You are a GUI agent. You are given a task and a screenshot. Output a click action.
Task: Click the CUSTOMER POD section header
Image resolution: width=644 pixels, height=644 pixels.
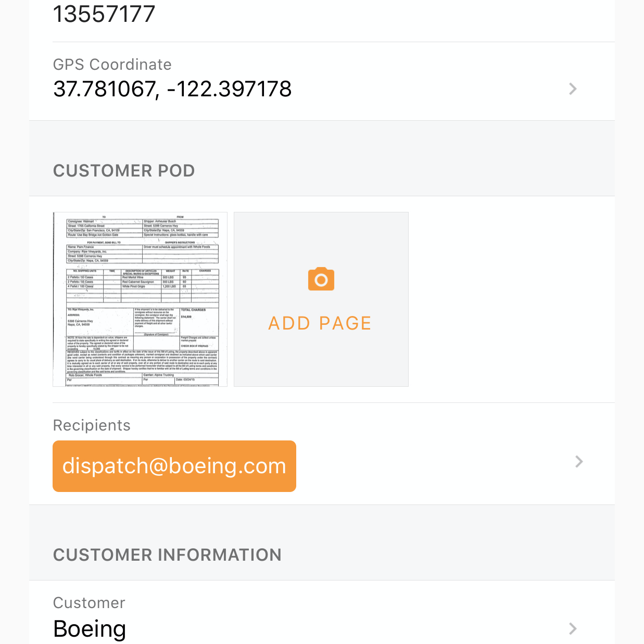click(x=124, y=171)
